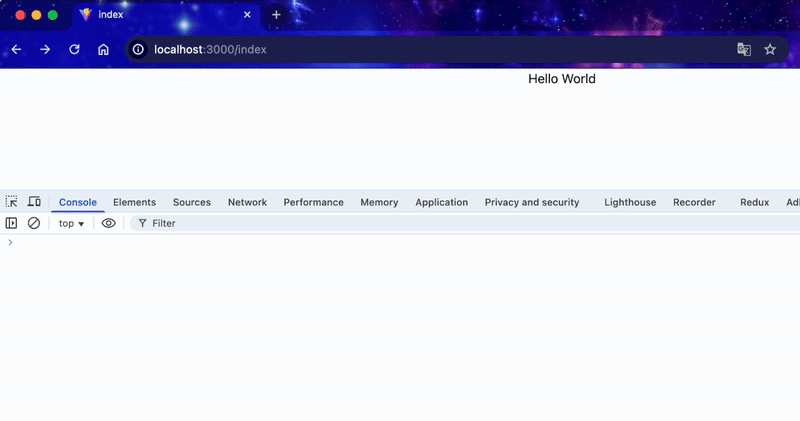Create live expression with eye icon

click(109, 223)
